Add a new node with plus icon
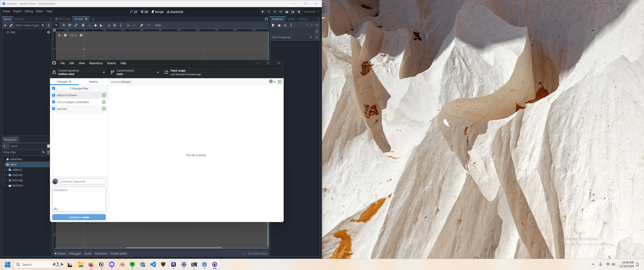 tap(5, 25)
